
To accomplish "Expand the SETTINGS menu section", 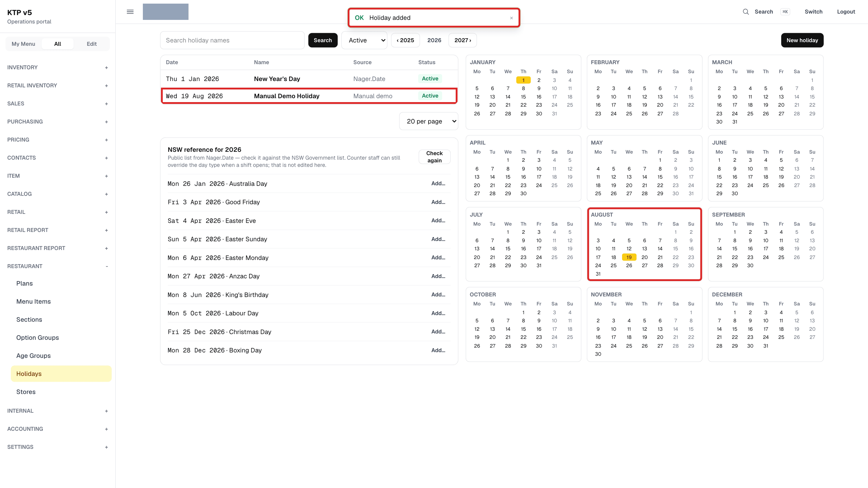I will [x=58, y=447].
